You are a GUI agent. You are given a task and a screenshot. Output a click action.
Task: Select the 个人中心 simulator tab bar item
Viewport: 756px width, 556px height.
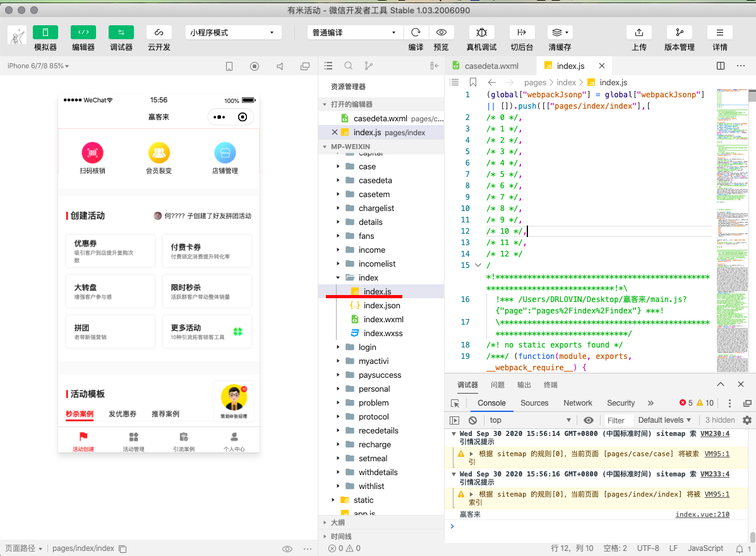234,442
